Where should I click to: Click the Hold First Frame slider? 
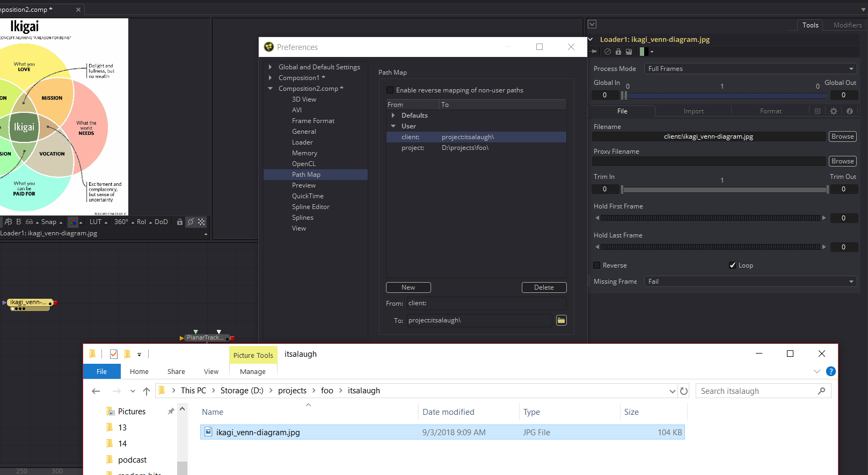711,218
